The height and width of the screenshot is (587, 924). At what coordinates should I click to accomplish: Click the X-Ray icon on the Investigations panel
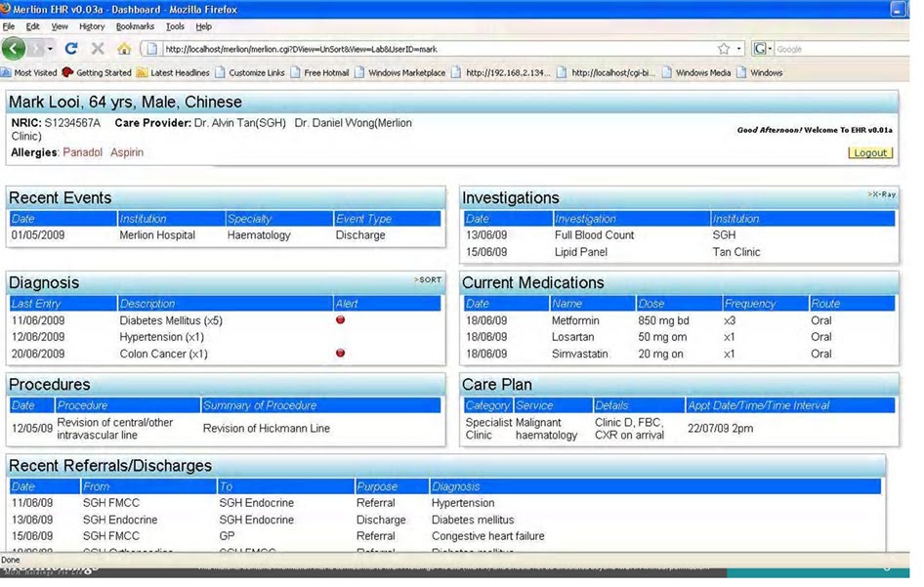[x=881, y=193]
